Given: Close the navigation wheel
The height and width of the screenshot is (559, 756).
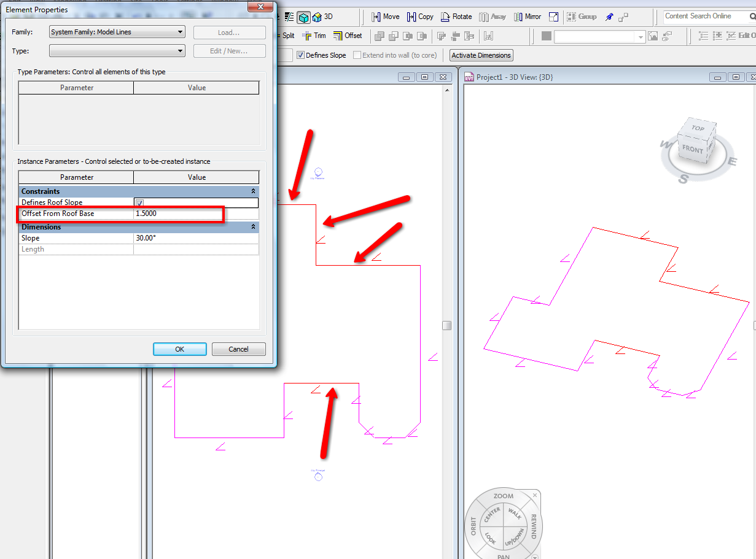Looking at the screenshot, I should (x=535, y=495).
